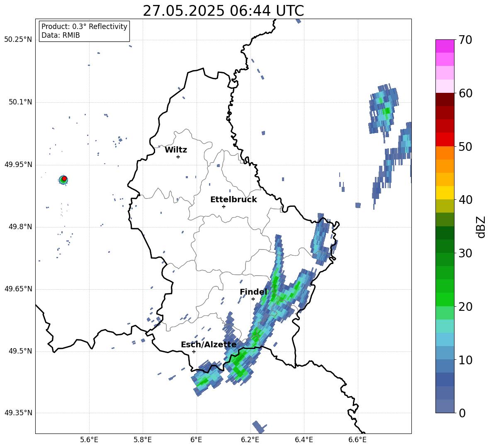This screenshot has height=448, width=491.
Task: Pick the magenta swatch atop the colorbar
Action: point(445,46)
